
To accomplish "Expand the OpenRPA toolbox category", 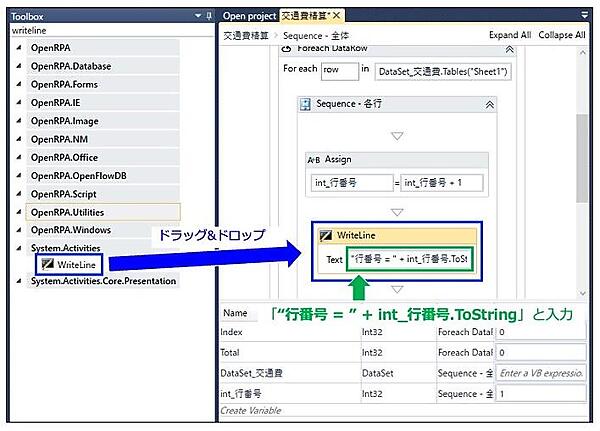I will coord(19,48).
